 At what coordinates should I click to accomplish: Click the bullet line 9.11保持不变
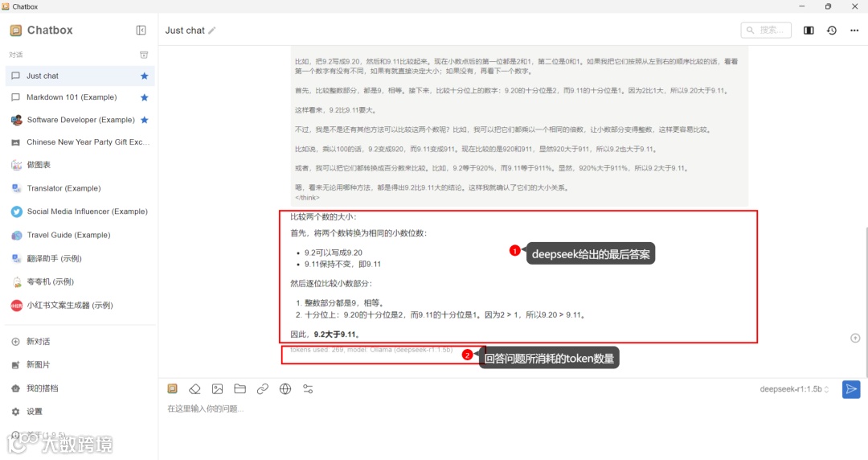[x=342, y=264]
